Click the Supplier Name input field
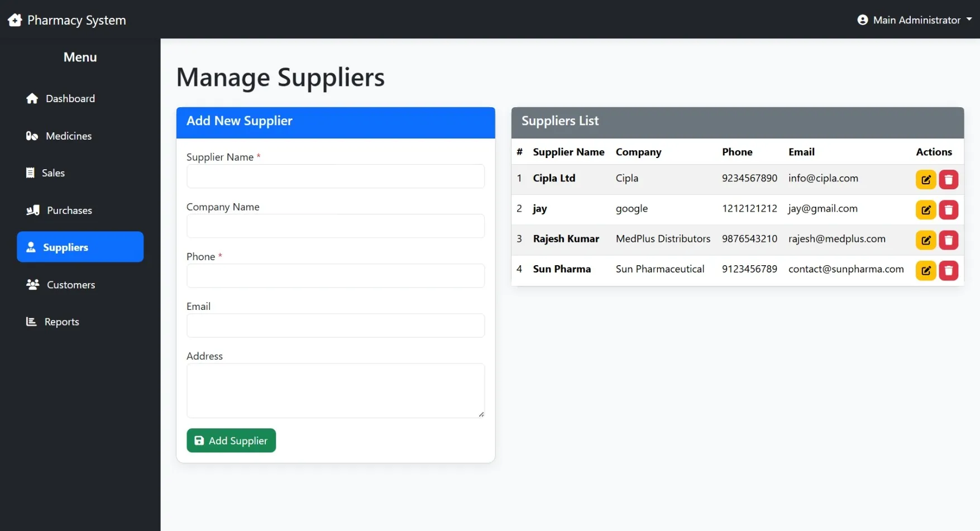 tap(335, 176)
